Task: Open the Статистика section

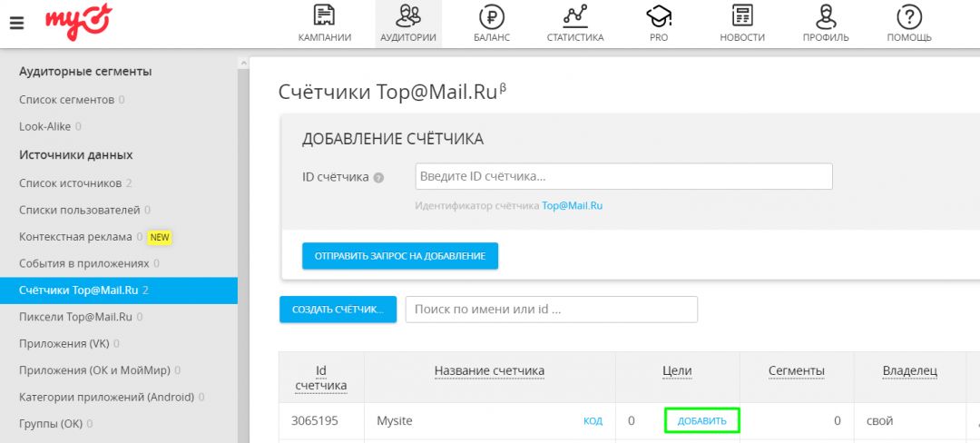Action: click(x=575, y=24)
